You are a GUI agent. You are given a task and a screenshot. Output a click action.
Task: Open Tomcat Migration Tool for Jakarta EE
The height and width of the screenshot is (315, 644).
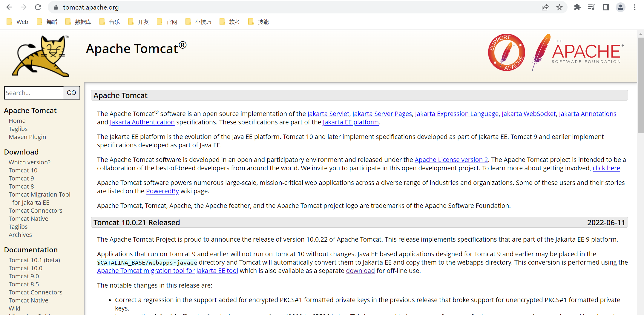click(39, 198)
